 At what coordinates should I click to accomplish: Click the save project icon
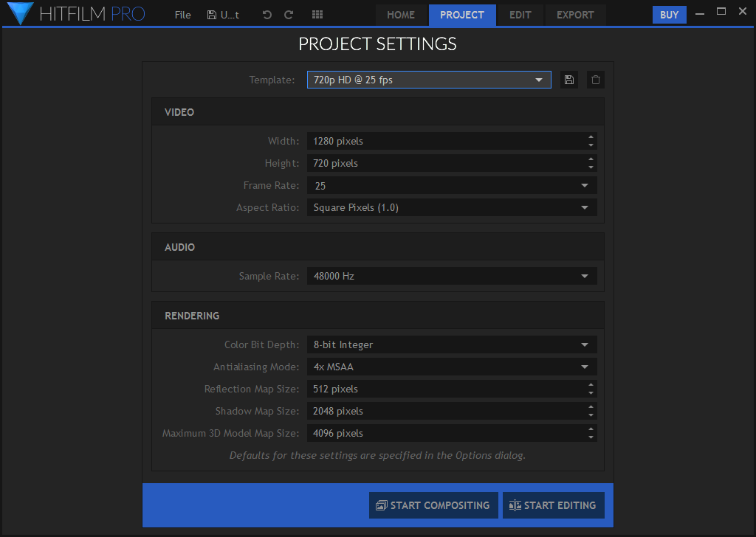(212, 15)
